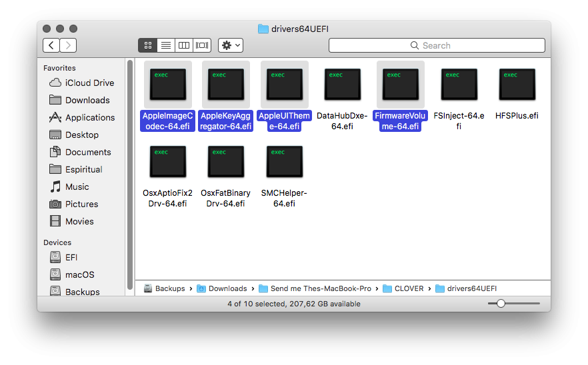This screenshot has width=588, height=365.
Task: Open the EFI device in the sidebar
Action: [x=63, y=257]
